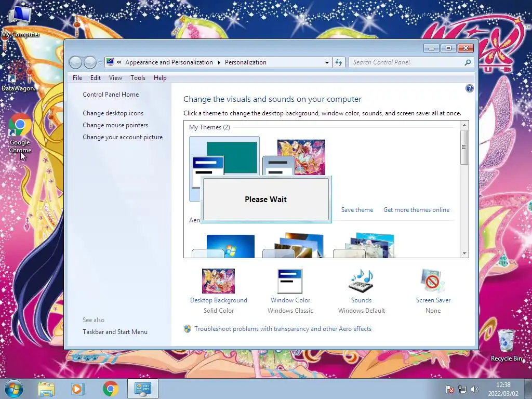Open Taskbar and Start Menu link

[x=115, y=332]
